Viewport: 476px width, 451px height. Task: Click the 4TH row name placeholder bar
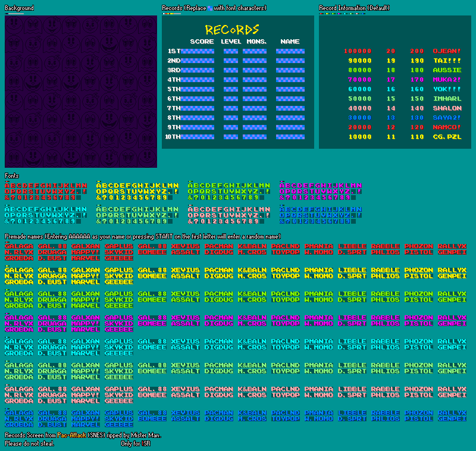290,80
